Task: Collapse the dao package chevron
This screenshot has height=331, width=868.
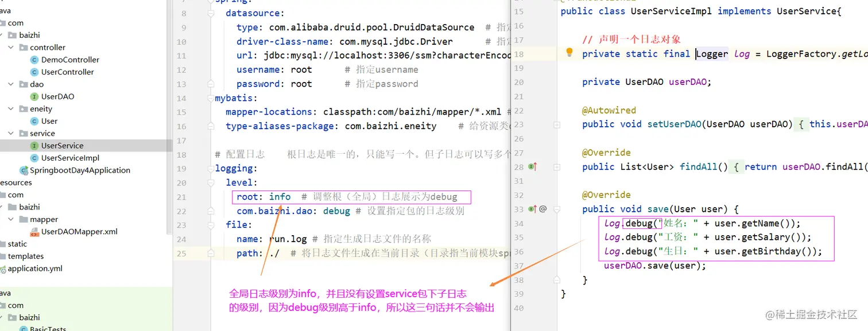Action: click(x=11, y=84)
